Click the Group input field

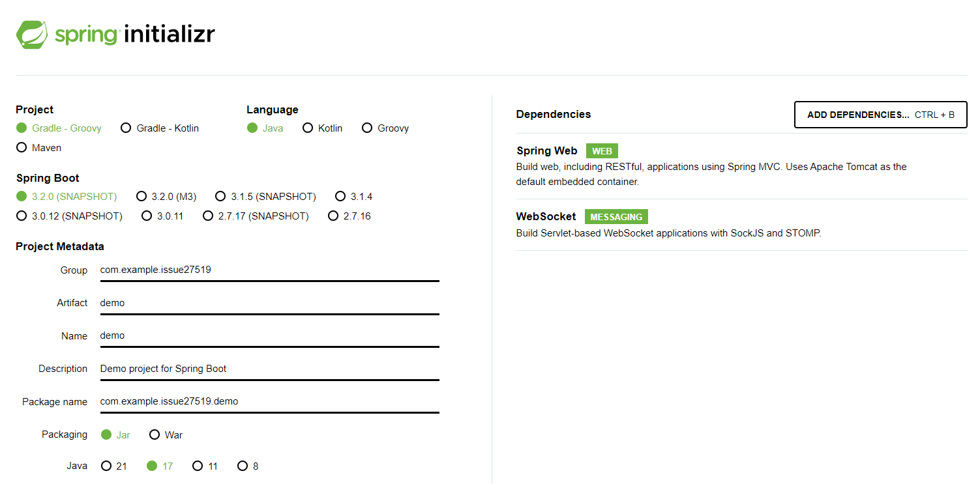(x=269, y=270)
